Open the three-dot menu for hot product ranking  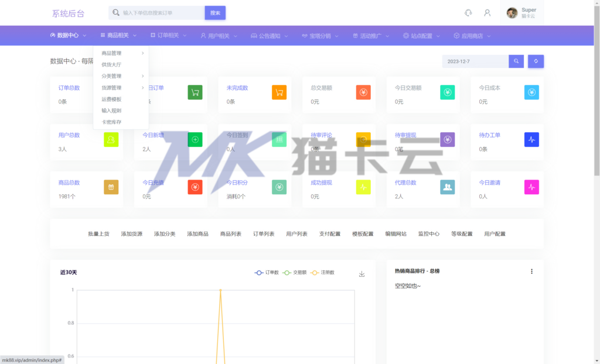(531, 271)
